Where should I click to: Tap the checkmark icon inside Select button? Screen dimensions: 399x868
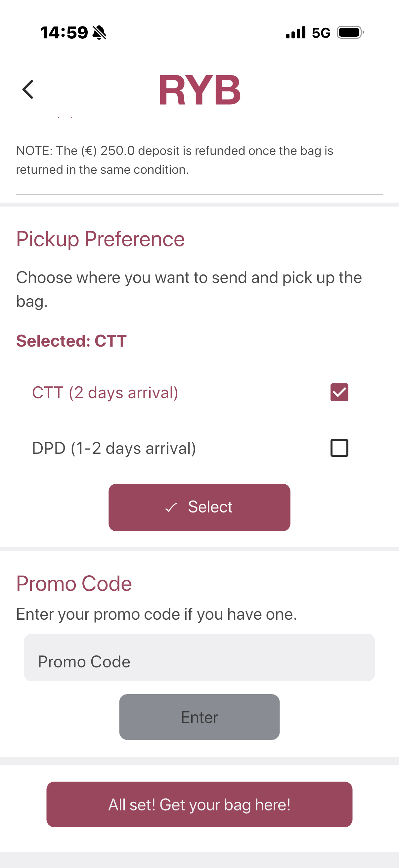tap(171, 507)
